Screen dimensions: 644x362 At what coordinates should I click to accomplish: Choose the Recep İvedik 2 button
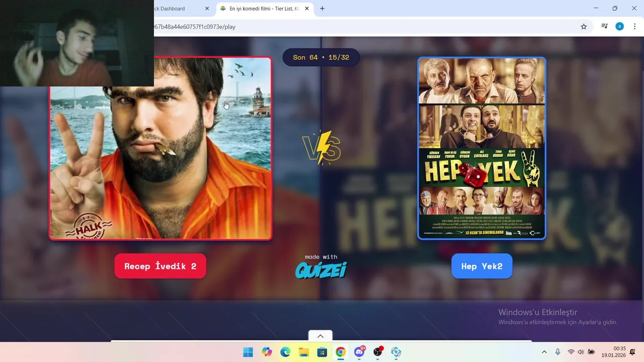click(x=160, y=266)
